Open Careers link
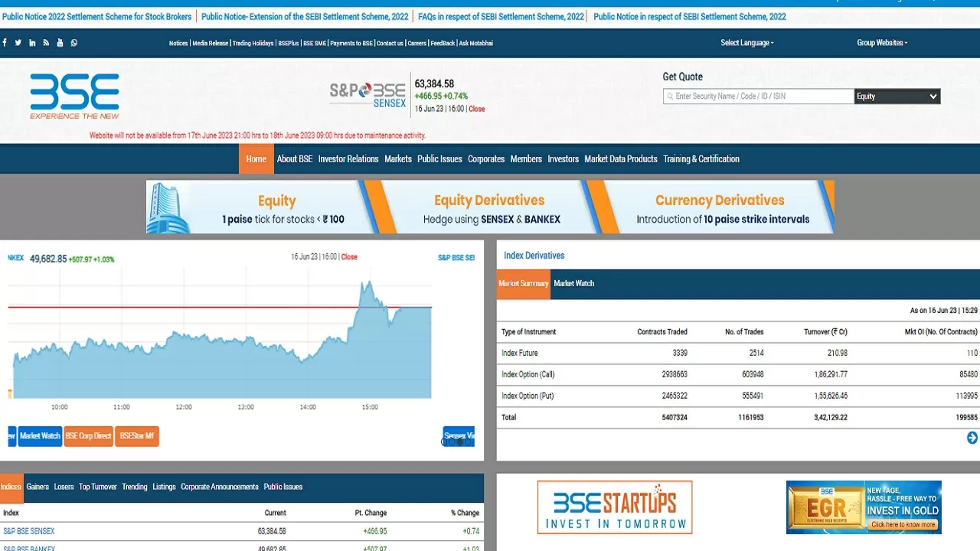 click(x=417, y=44)
